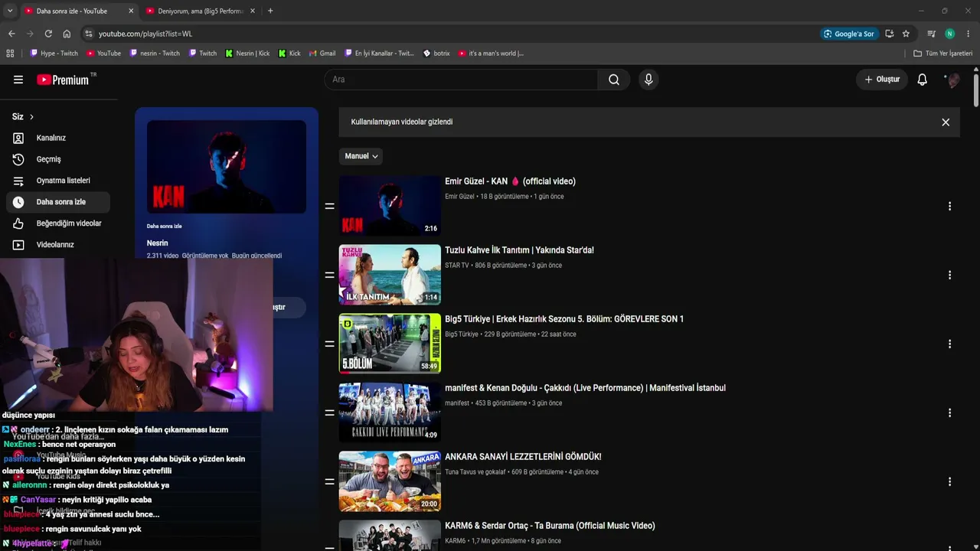The height and width of the screenshot is (551, 980).
Task: Open the account avatar menu
Action: [x=952, y=80]
